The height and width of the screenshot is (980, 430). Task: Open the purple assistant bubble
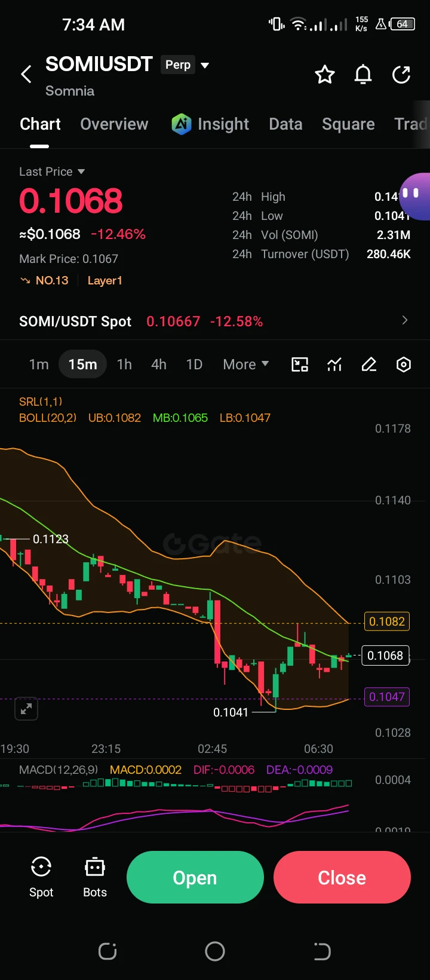point(414,197)
